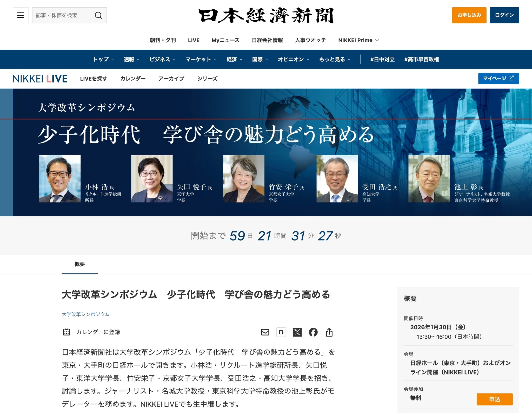Focus the article and stock search field
The image size is (532, 413).
tap(69, 15)
